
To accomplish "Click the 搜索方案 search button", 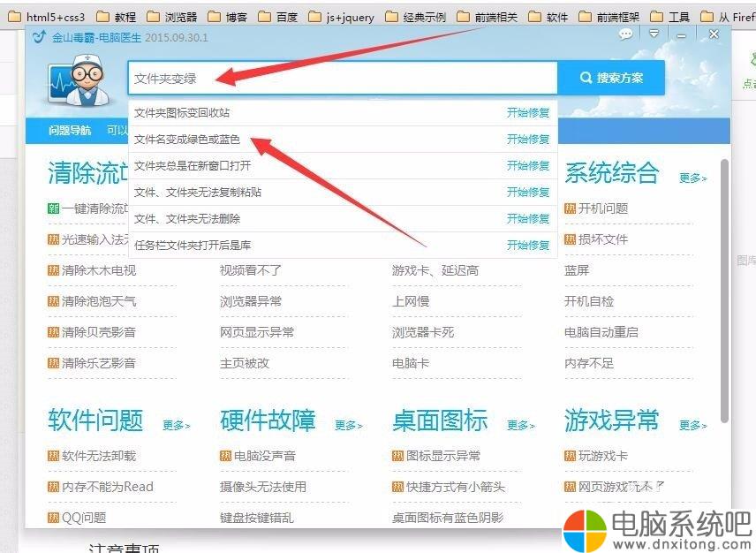I will [611, 78].
